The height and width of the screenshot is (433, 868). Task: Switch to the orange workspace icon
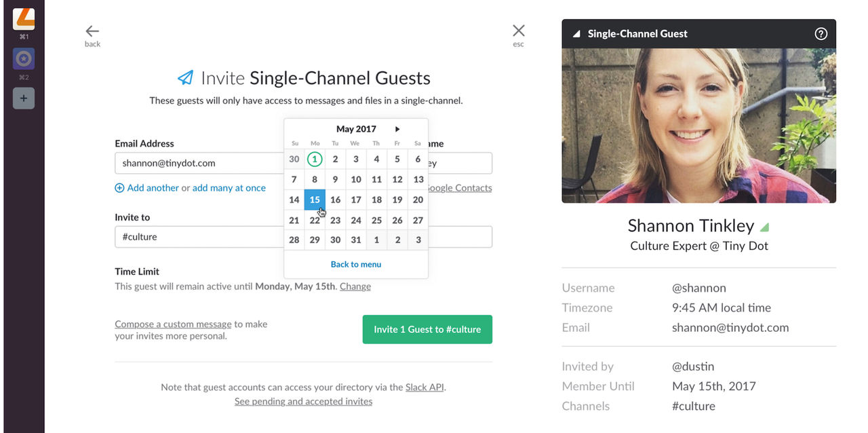click(x=24, y=19)
